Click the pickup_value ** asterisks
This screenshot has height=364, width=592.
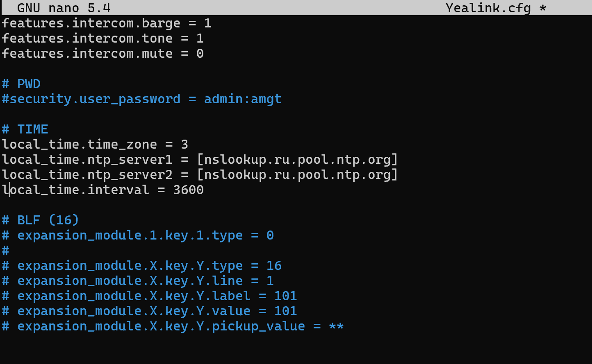(x=336, y=326)
